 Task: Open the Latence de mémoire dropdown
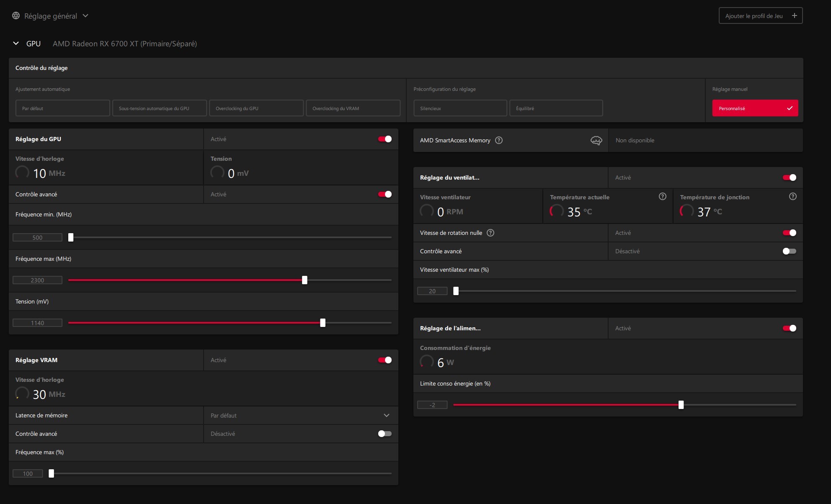pos(386,415)
